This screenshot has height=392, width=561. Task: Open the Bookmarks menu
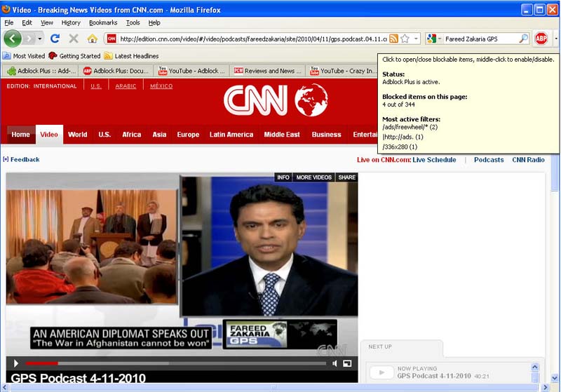103,22
